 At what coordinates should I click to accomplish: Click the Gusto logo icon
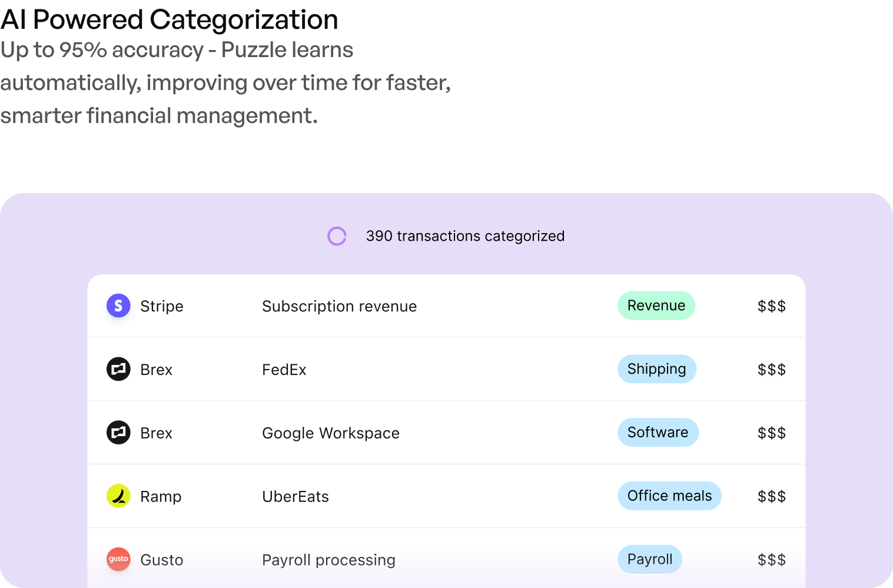pyautogui.click(x=118, y=559)
